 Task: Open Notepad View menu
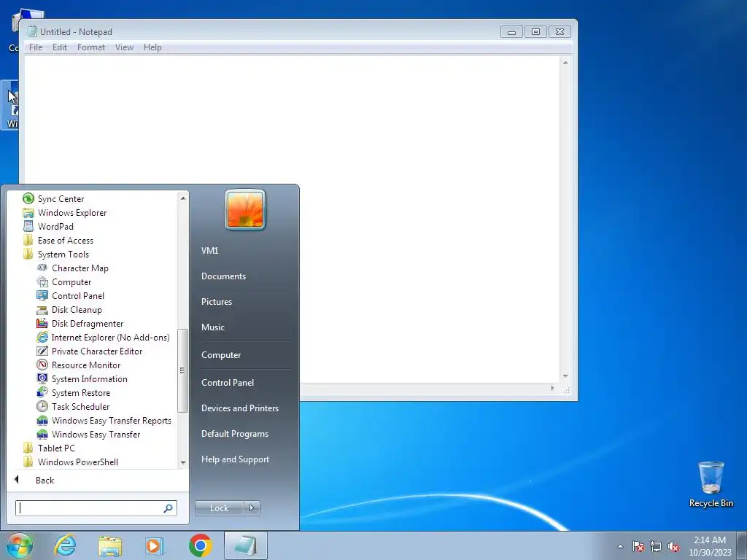(124, 47)
